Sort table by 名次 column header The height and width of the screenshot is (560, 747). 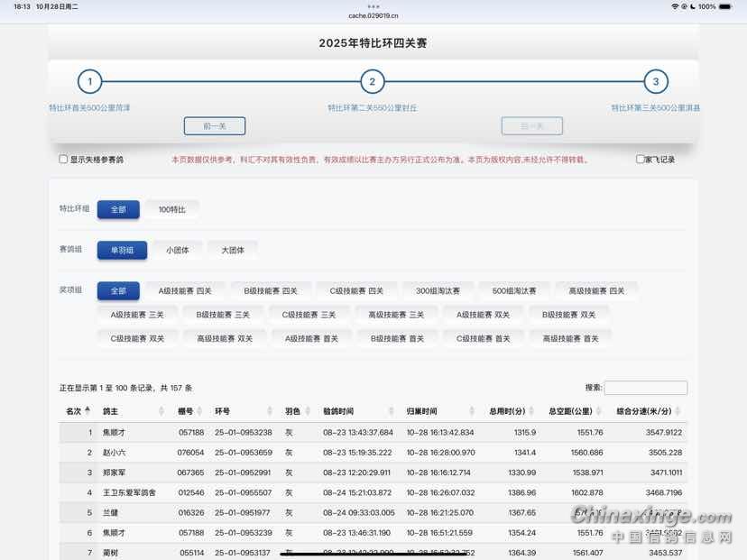pyautogui.click(x=77, y=411)
